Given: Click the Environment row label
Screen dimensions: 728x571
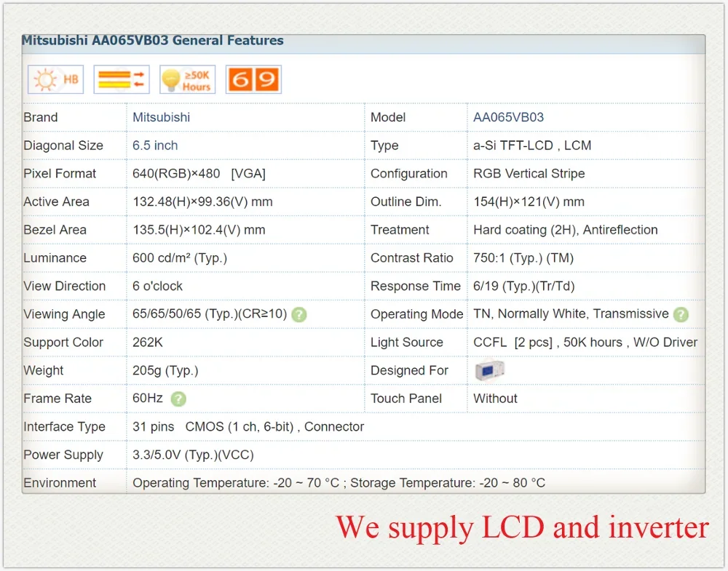Looking at the screenshot, I should pyautogui.click(x=60, y=483).
